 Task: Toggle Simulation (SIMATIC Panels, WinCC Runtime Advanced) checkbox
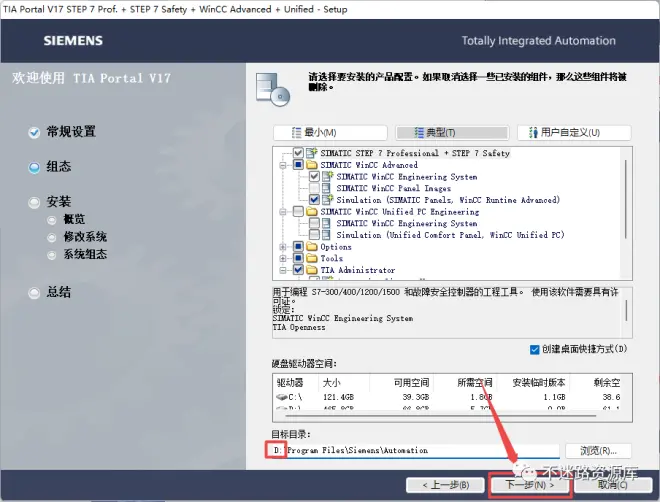(314, 199)
